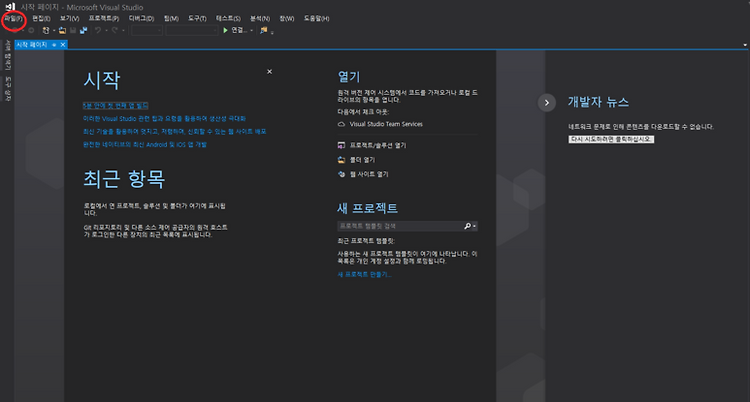Open the Visual Studio tips productivity link
750x402 pixels.
point(165,118)
